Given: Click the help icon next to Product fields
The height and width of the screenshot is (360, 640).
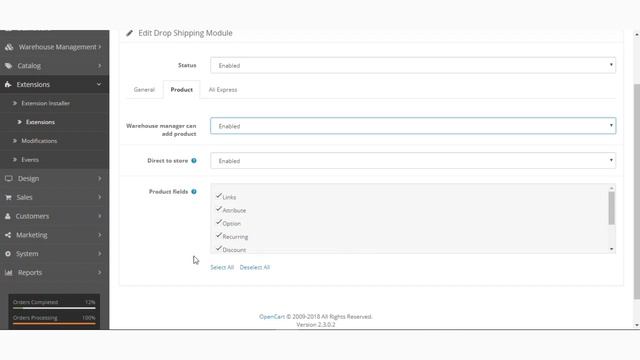Looking at the screenshot, I should pos(194,191).
